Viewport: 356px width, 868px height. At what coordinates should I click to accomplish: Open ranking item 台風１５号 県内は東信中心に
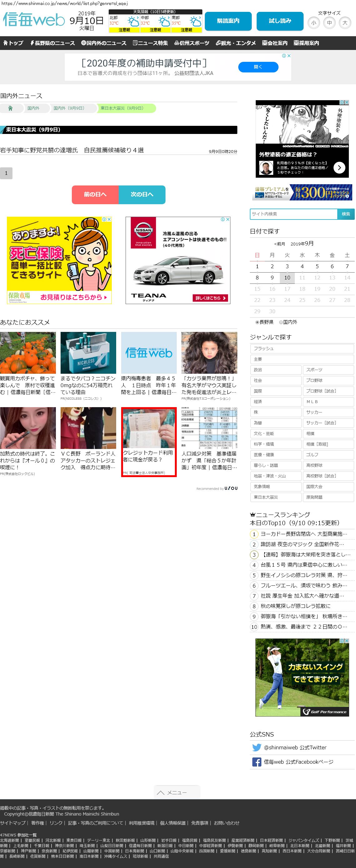coord(304,565)
